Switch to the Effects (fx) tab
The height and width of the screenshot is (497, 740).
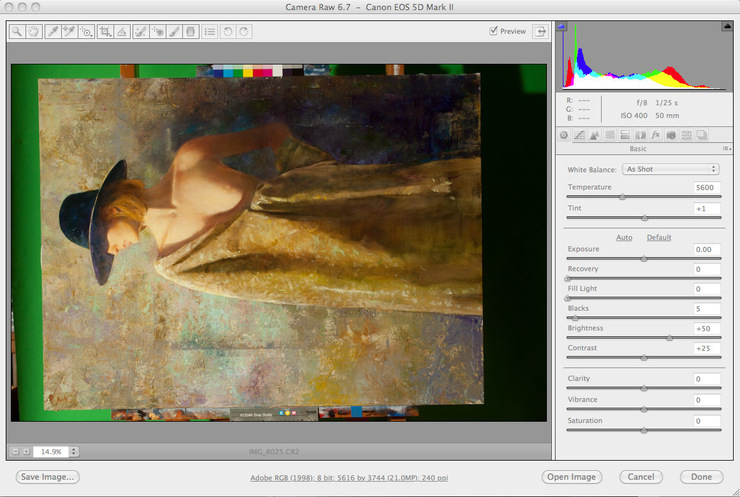tap(656, 135)
